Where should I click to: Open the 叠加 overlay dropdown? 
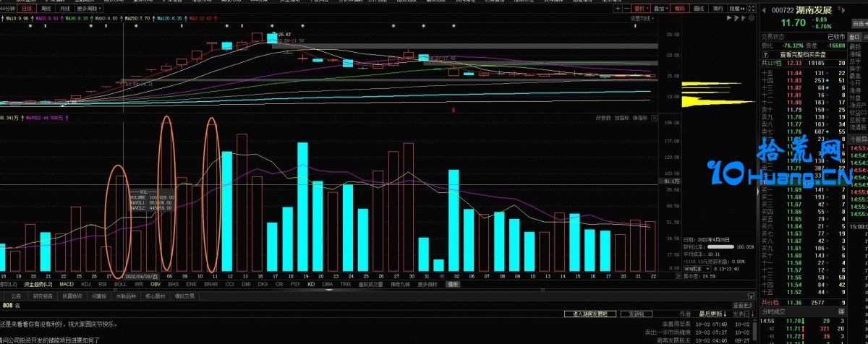660,9
